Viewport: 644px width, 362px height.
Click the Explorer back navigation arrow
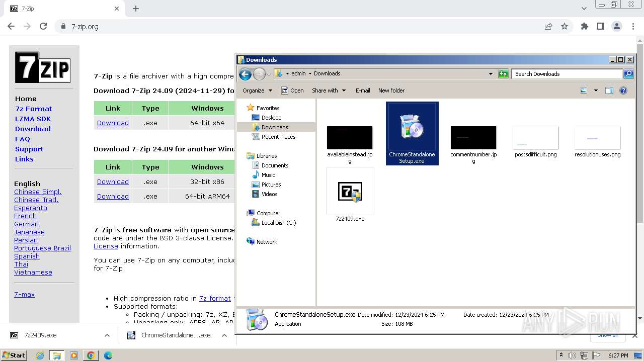pyautogui.click(x=245, y=74)
